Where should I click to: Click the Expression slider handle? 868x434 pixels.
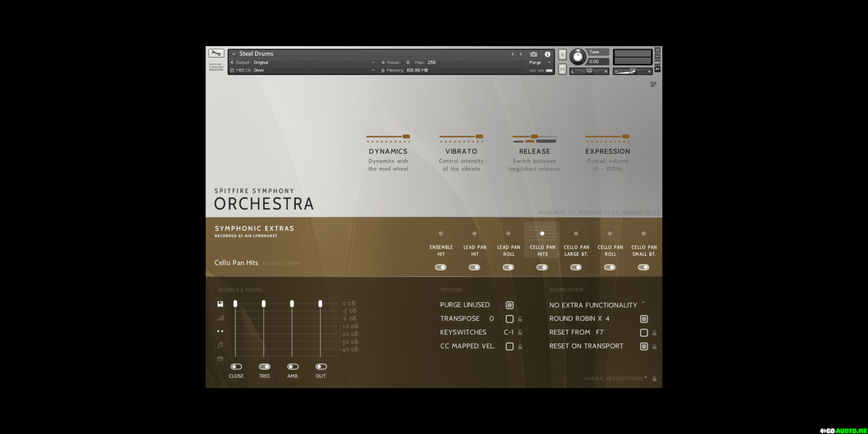tap(626, 137)
